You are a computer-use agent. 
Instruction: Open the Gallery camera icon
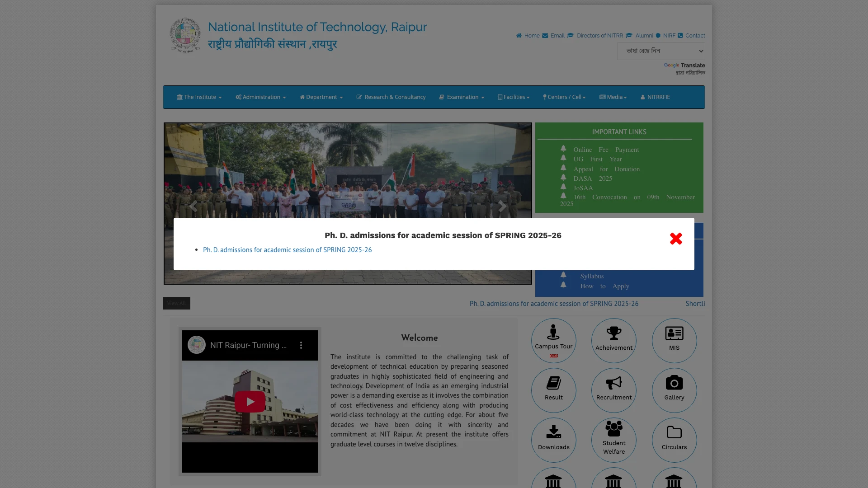pos(674,390)
